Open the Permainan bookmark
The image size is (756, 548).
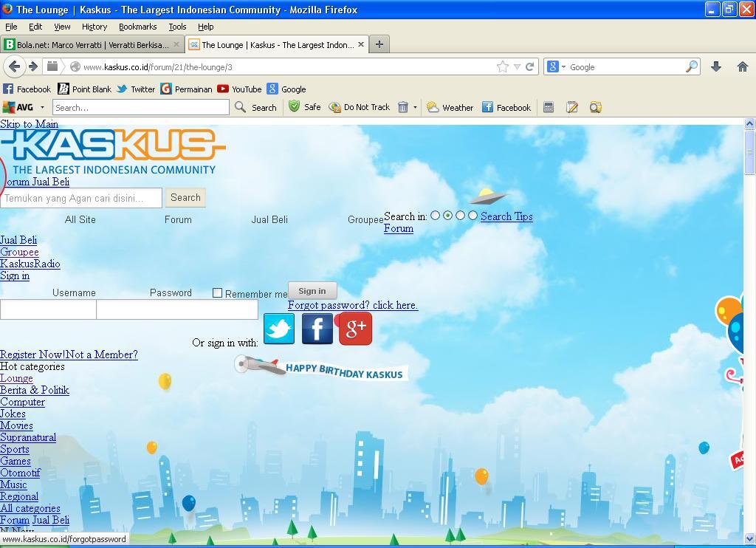tap(187, 89)
